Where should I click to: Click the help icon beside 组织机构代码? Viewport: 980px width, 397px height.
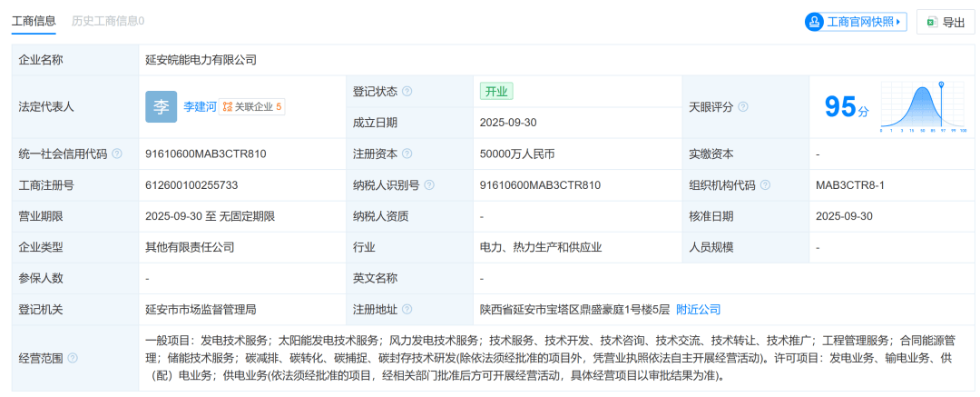765,185
